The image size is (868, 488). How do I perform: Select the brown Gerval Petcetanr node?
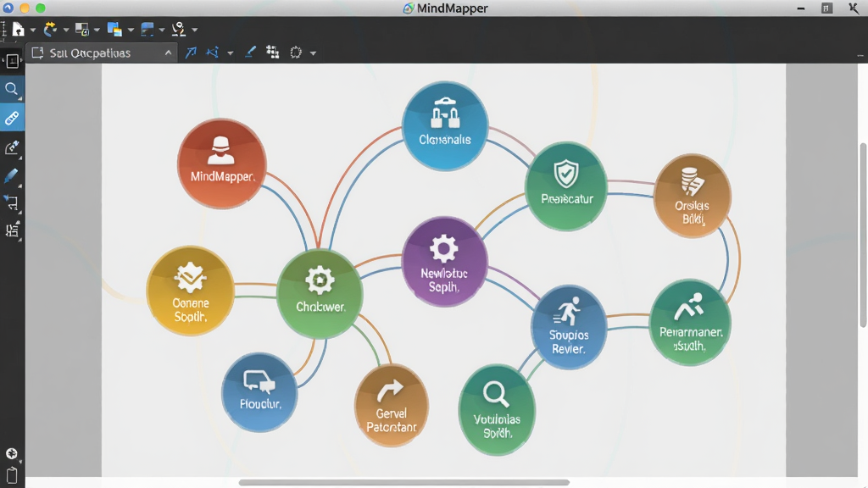click(392, 406)
